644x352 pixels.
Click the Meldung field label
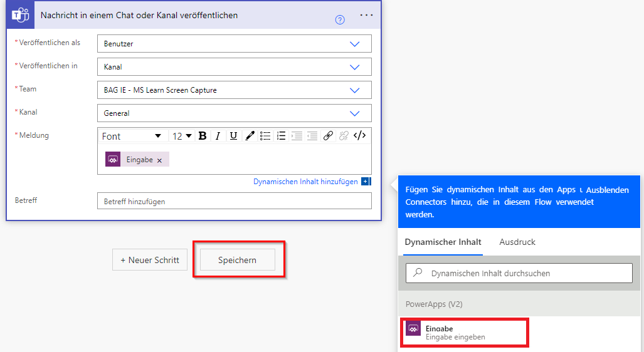34,135
